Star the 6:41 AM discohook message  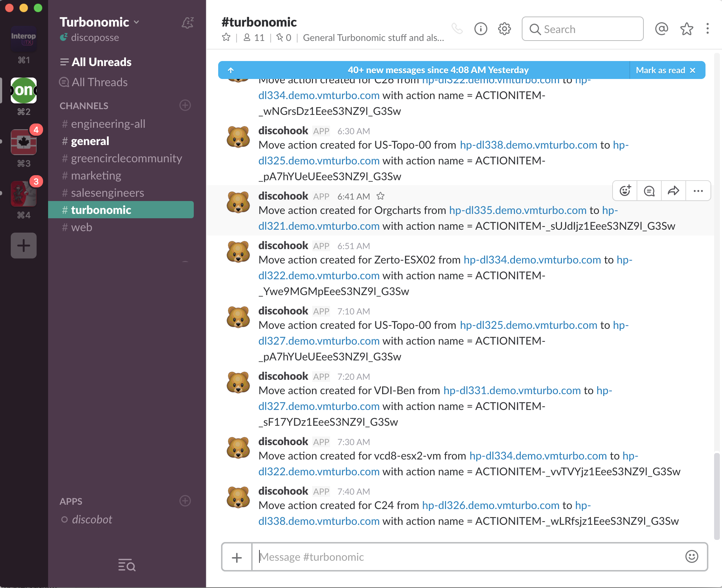(x=380, y=196)
